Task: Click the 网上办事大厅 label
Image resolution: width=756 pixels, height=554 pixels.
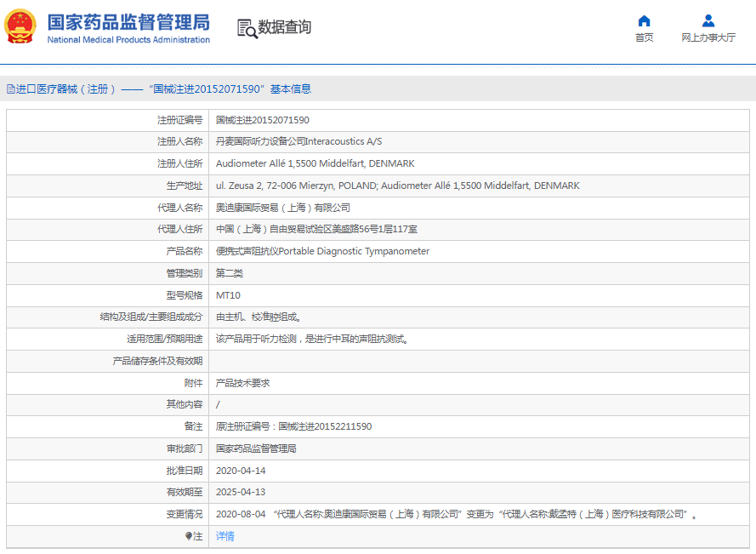Action: click(x=708, y=37)
